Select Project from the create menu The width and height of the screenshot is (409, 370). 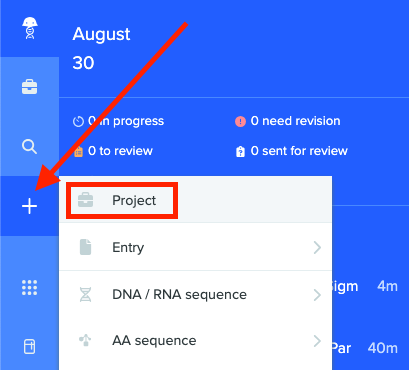coord(196,200)
